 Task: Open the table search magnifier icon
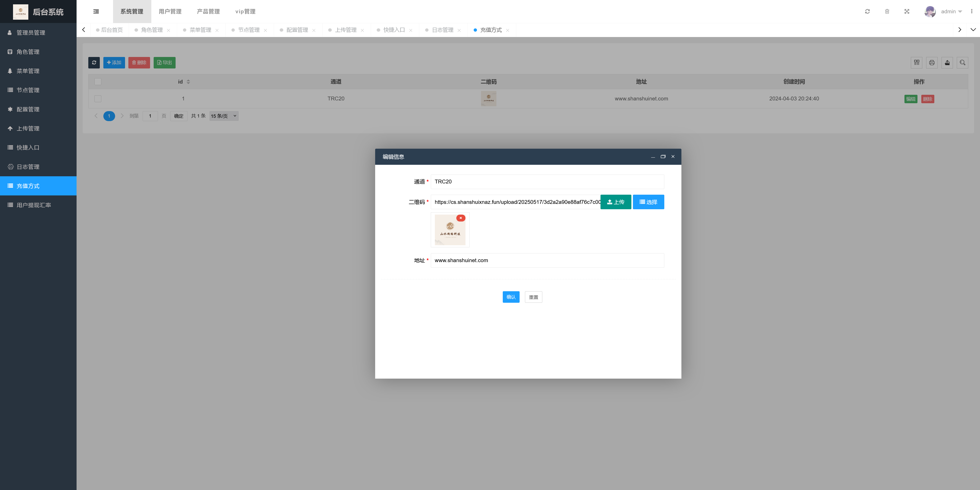pyautogui.click(x=962, y=62)
